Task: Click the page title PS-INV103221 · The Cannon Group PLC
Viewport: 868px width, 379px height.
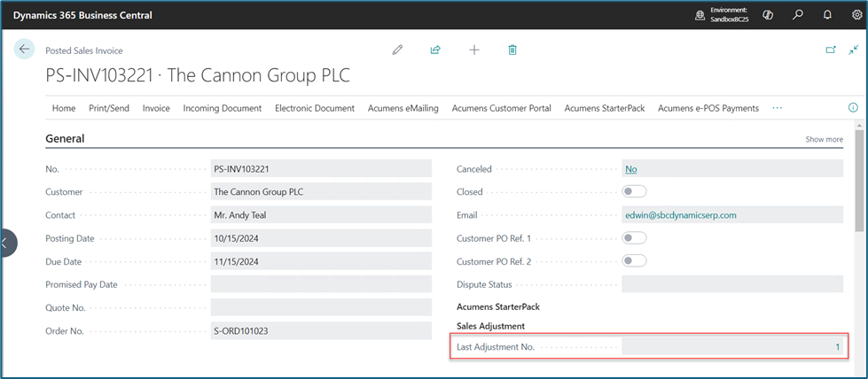Action: (199, 76)
